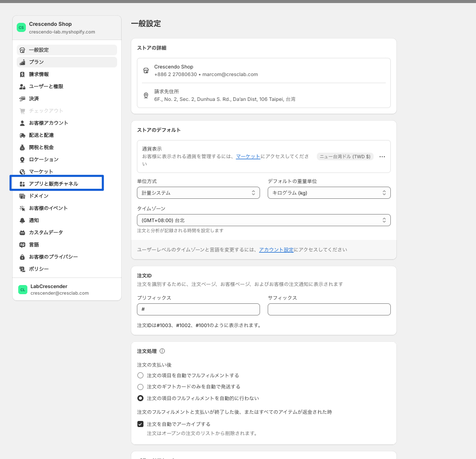The image size is (476, 459).
Task: Click the ユーザーと権限 users icon
Action: 22,86
